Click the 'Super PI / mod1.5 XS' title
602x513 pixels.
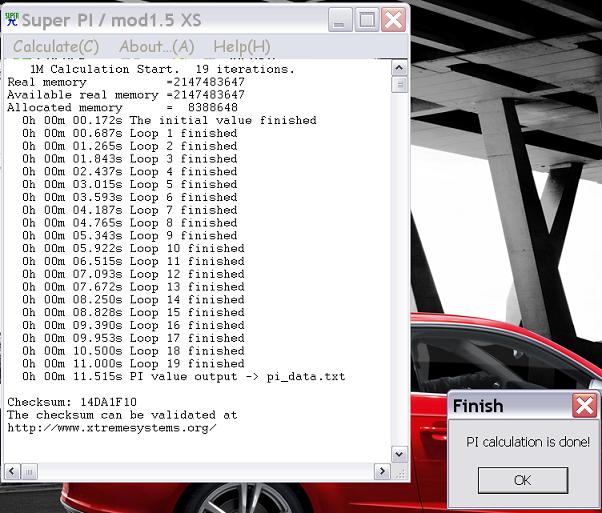point(111,20)
